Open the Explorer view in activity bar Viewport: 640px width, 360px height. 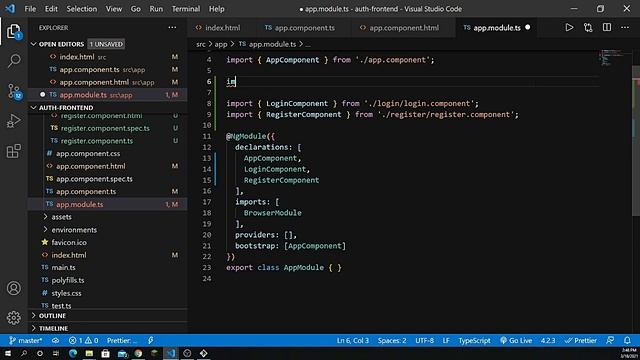tap(13, 31)
